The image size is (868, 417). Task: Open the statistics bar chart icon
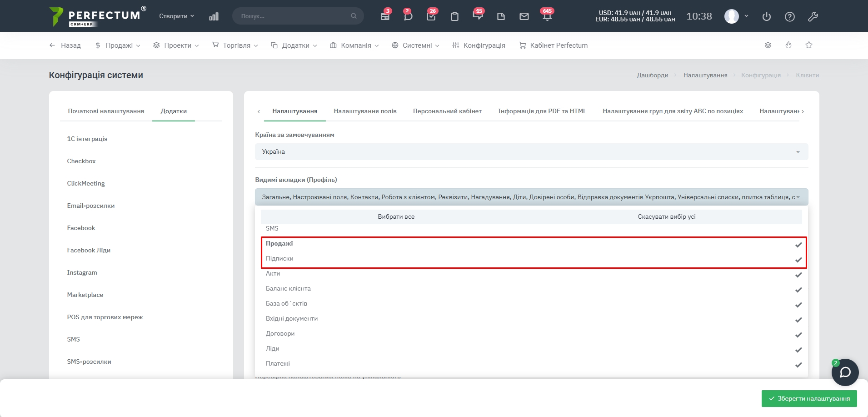click(214, 16)
